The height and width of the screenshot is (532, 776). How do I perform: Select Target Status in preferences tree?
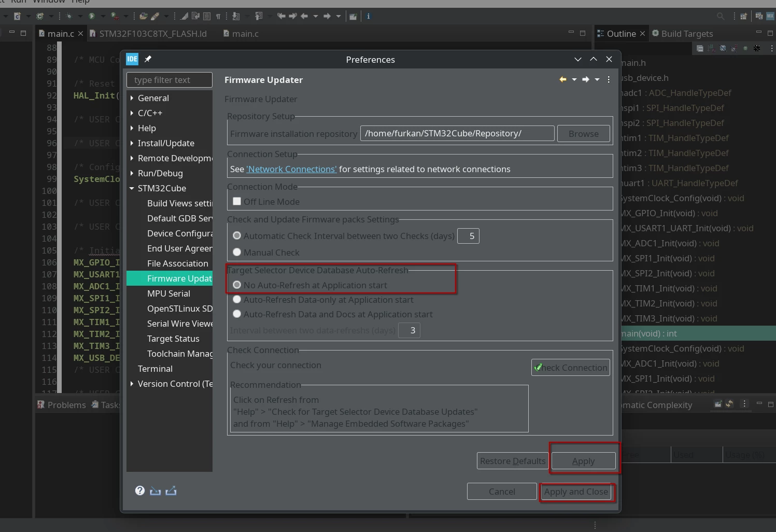(x=173, y=339)
